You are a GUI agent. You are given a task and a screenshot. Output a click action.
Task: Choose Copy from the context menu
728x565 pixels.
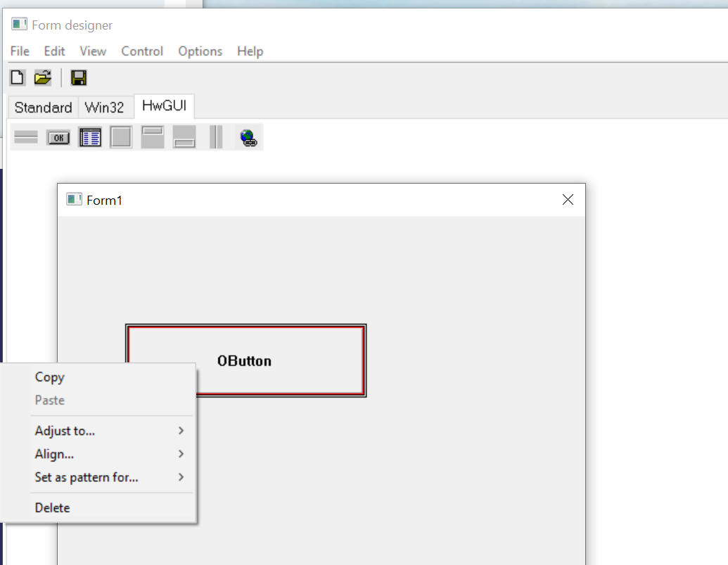pos(50,377)
